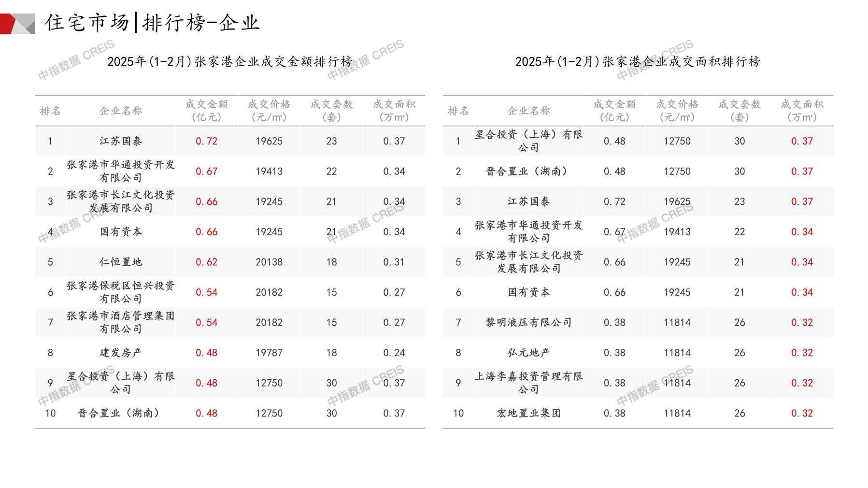Click the red logo icon beside the page title

pyautogui.click(x=17, y=24)
